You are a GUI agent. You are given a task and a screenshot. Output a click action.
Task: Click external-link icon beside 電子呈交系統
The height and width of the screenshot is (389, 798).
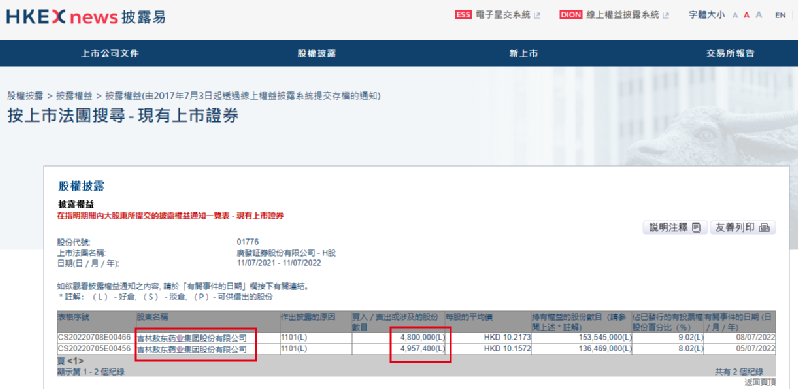coord(537,15)
